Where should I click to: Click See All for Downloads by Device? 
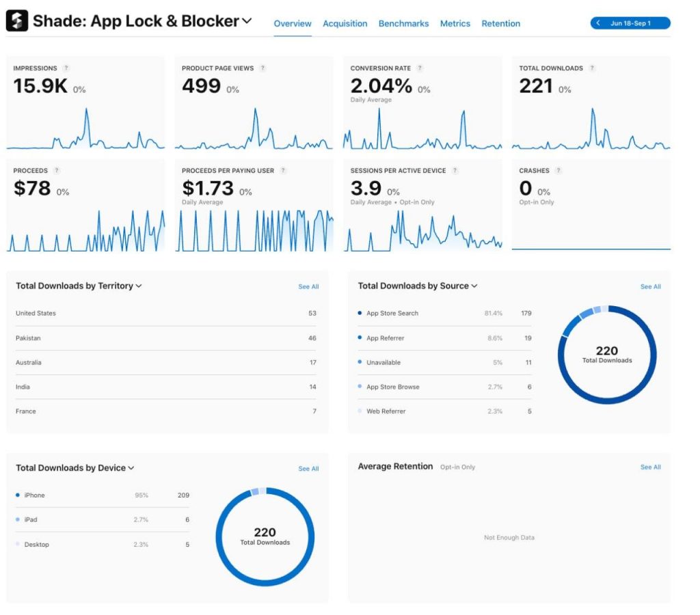click(308, 469)
